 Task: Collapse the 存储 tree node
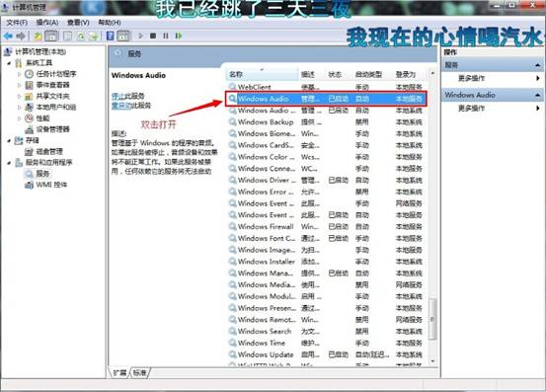(x=9, y=140)
